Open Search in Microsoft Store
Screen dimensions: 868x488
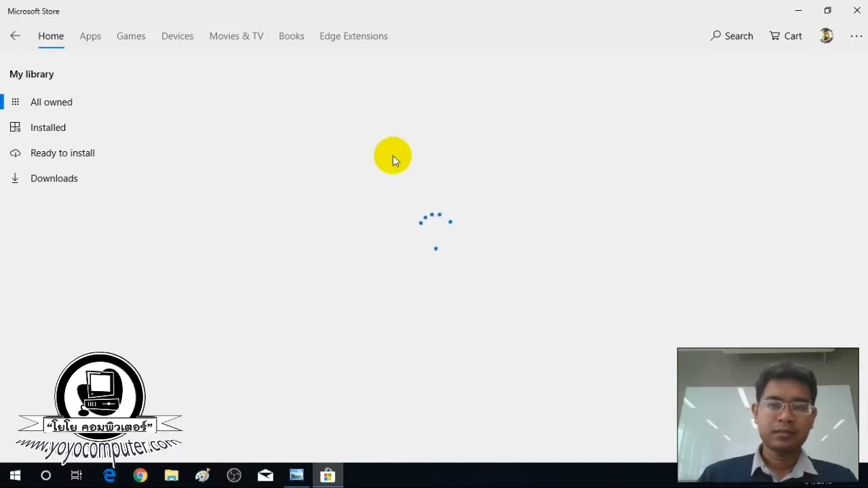(732, 36)
